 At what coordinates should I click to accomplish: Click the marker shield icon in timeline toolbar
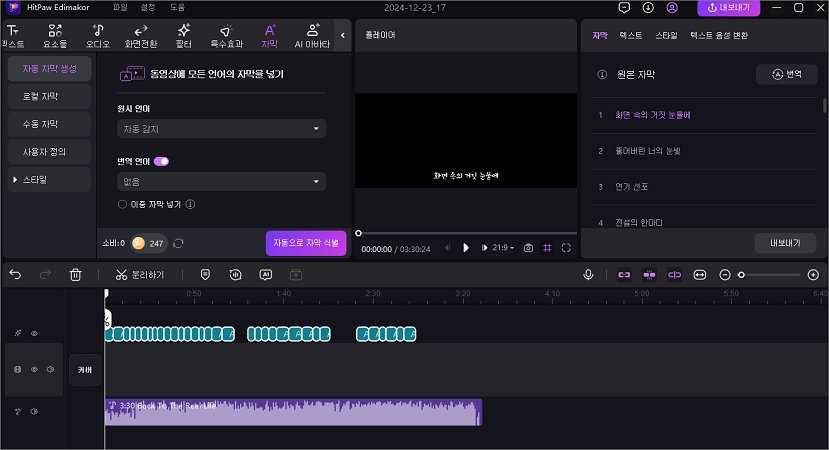pos(205,274)
